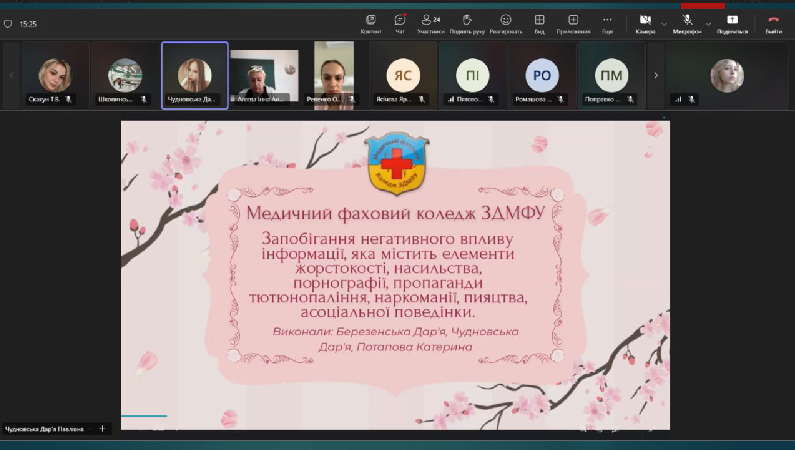Select Шкоаино... participant tile with pharmacy photo
This screenshot has height=450, width=795.
pyautogui.click(x=125, y=76)
